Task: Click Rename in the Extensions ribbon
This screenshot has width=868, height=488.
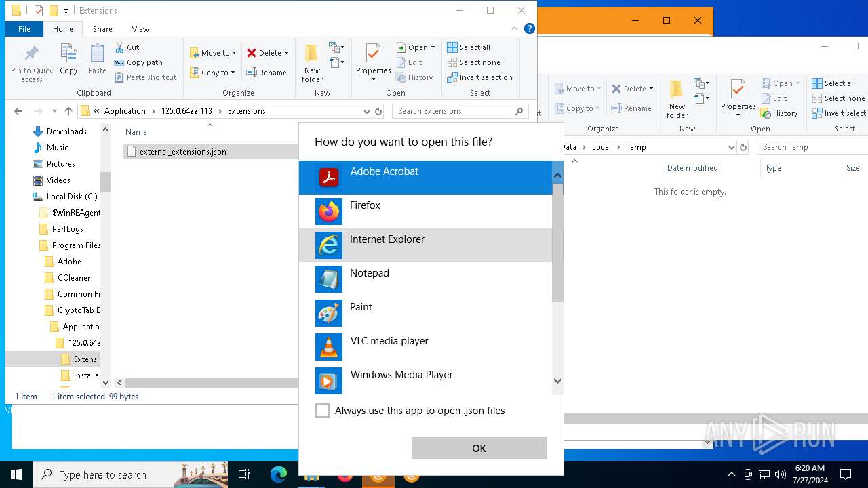Action: coord(267,73)
